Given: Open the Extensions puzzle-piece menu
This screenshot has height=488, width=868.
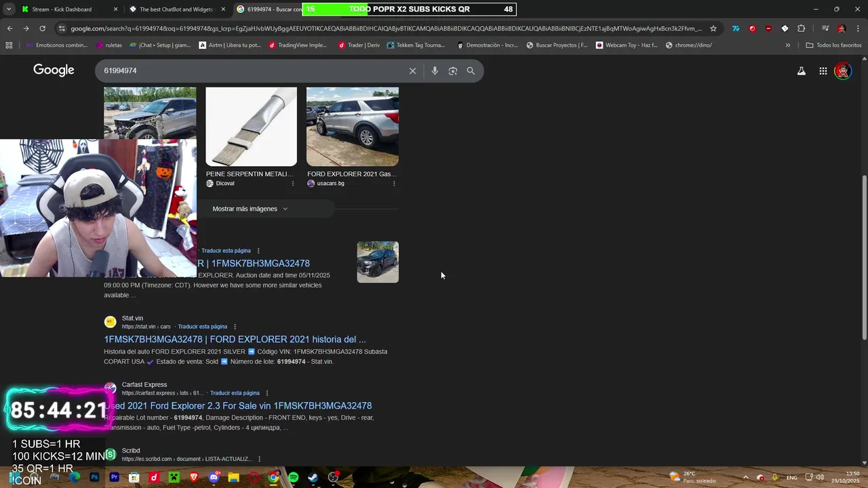Looking at the screenshot, I should 802,28.
